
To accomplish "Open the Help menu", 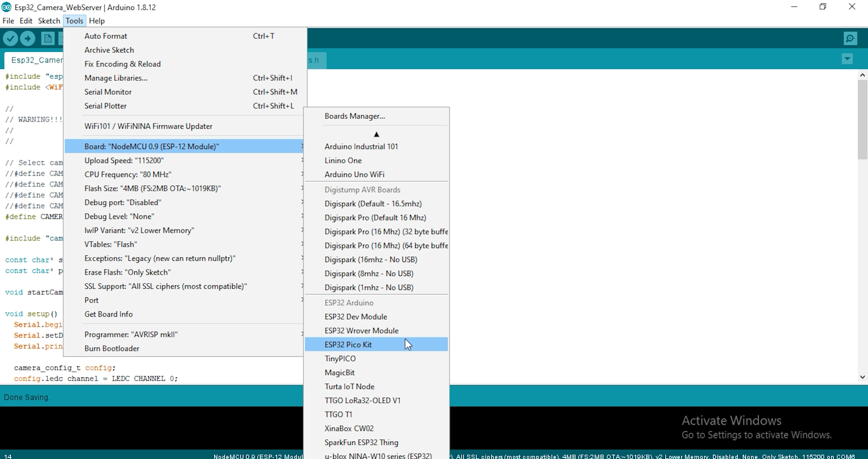I will (x=97, y=21).
